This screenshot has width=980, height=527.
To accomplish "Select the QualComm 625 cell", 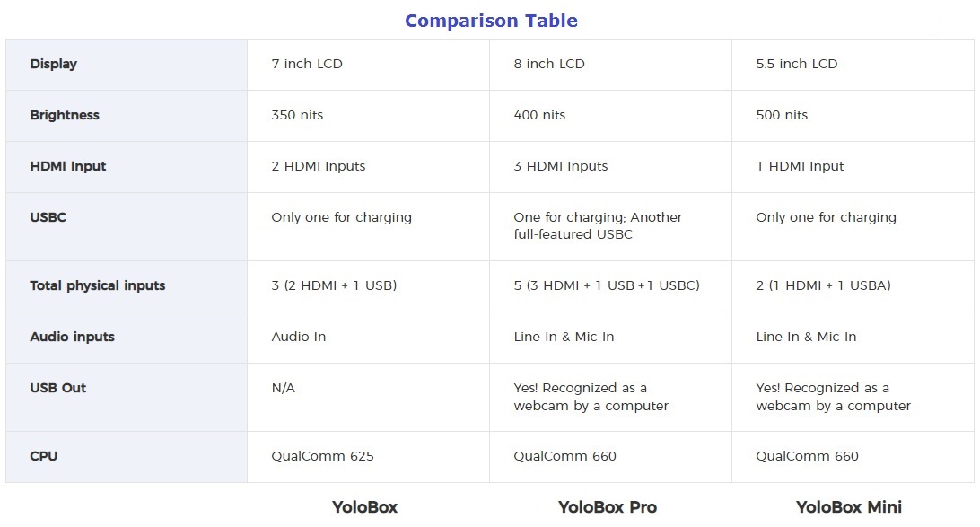I will [322, 456].
